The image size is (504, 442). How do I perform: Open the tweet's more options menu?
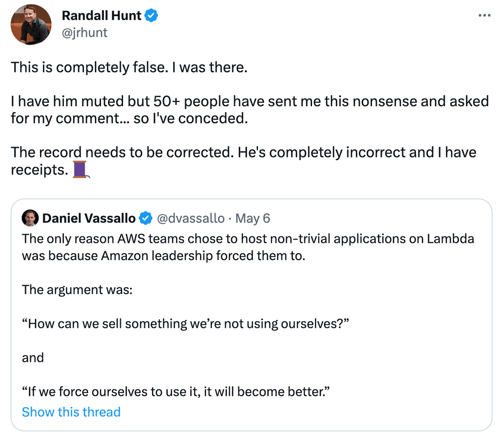[484, 15]
